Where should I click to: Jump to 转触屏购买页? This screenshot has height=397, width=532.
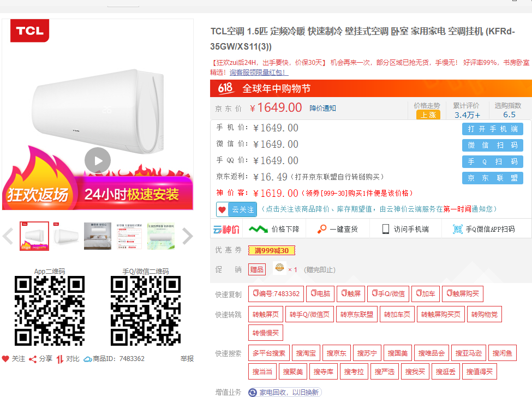click(x=441, y=314)
